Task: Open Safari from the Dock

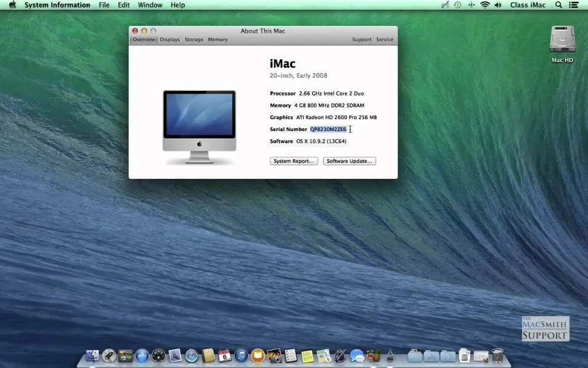Action: (192, 355)
